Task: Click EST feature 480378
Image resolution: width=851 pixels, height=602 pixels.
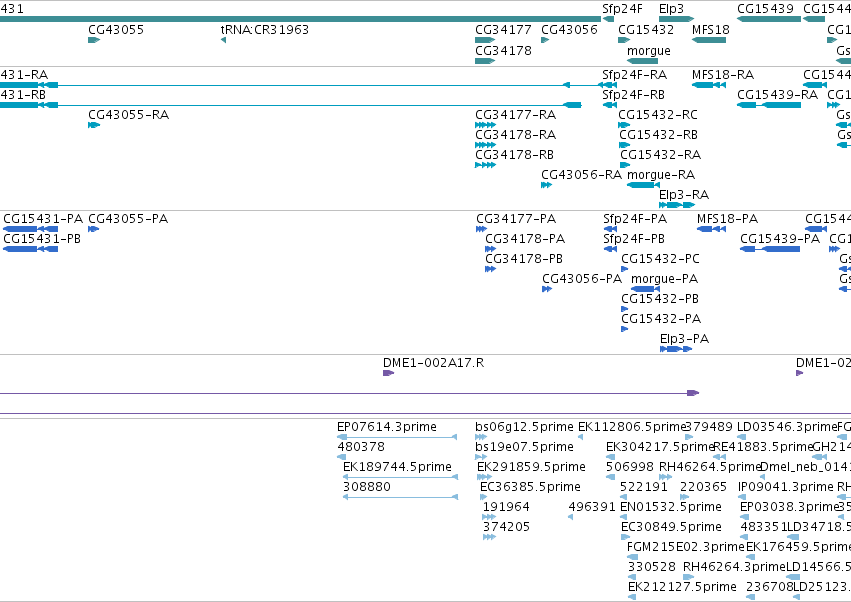Action: pyautogui.click(x=361, y=448)
